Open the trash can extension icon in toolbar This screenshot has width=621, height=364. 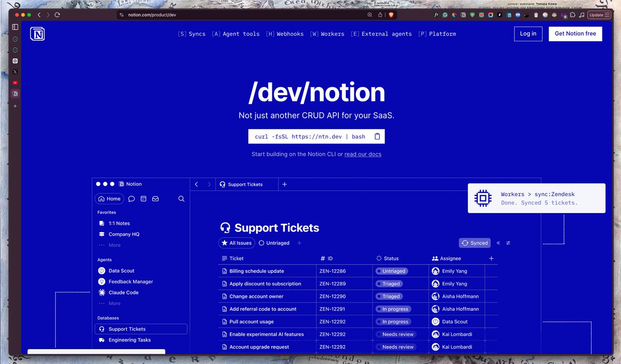536,15
